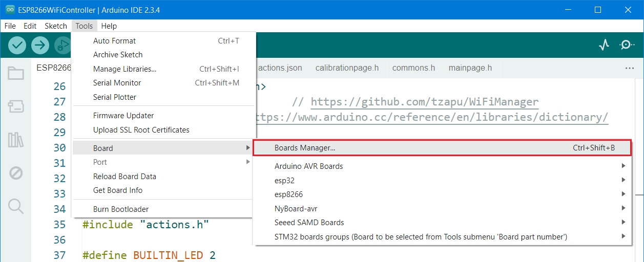
Task: Open the Serial Plotter waveform icon
Action: pyautogui.click(x=604, y=45)
